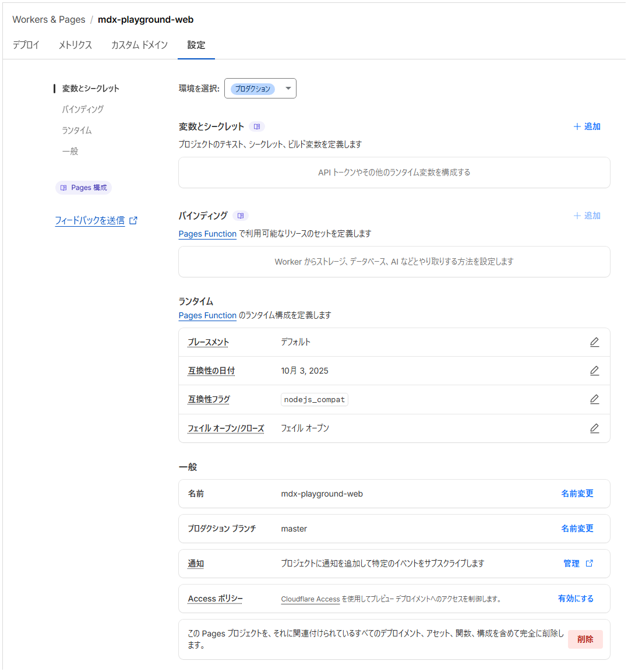Select ランタイム in the left sidebar
Viewport: 628px width, 672px height.
pyautogui.click(x=77, y=131)
